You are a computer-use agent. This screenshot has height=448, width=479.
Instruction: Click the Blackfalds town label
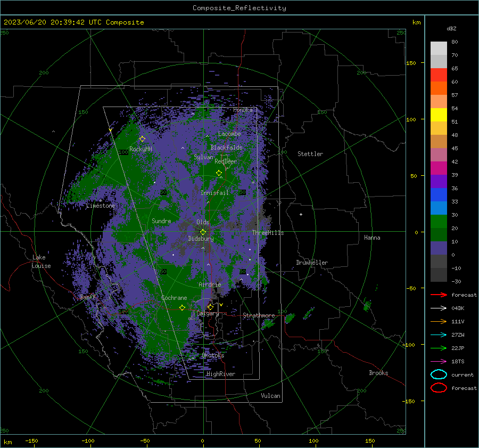pyautogui.click(x=226, y=148)
